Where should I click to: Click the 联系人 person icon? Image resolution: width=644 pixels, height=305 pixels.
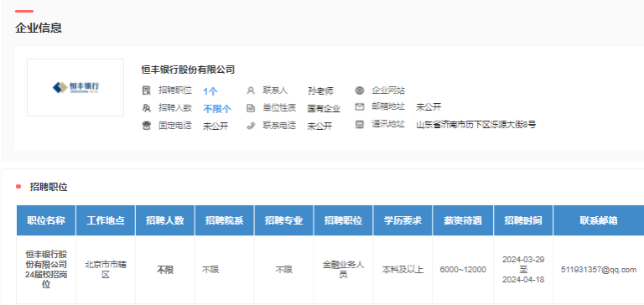251,90
